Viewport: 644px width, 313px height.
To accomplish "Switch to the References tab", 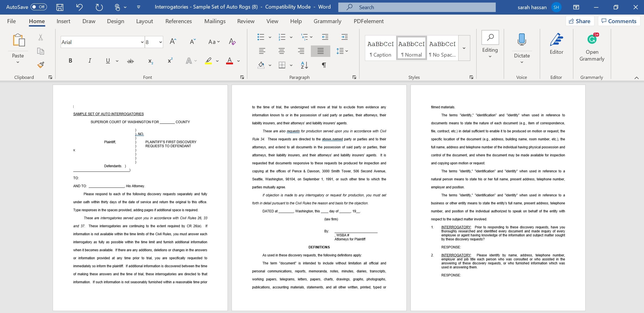I will coord(179,21).
